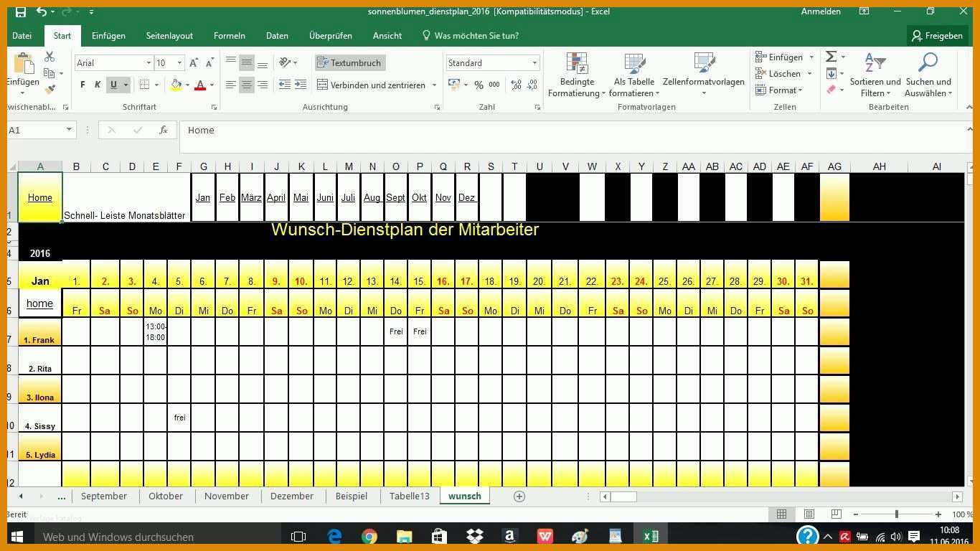The width and height of the screenshot is (980, 551).
Task: Click the Cut scissors icon
Action: pos(50,57)
